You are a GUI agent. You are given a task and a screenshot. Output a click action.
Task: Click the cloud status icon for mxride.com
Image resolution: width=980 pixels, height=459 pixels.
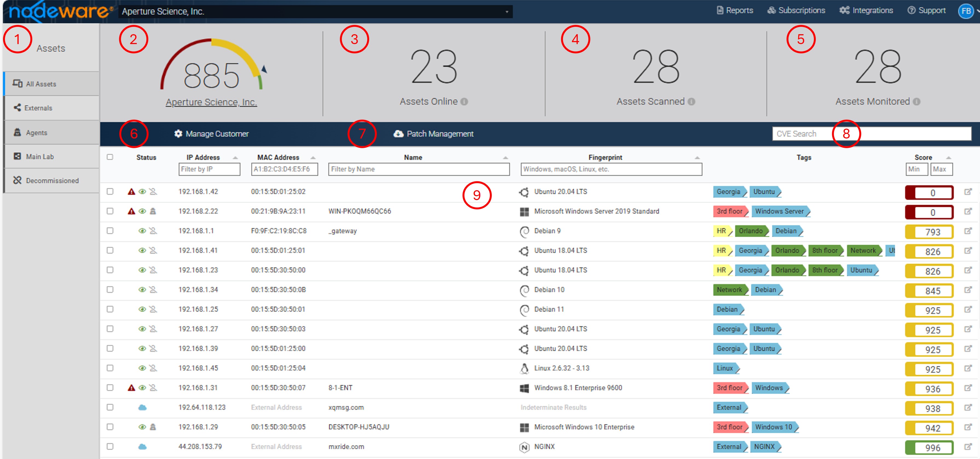[x=142, y=446]
